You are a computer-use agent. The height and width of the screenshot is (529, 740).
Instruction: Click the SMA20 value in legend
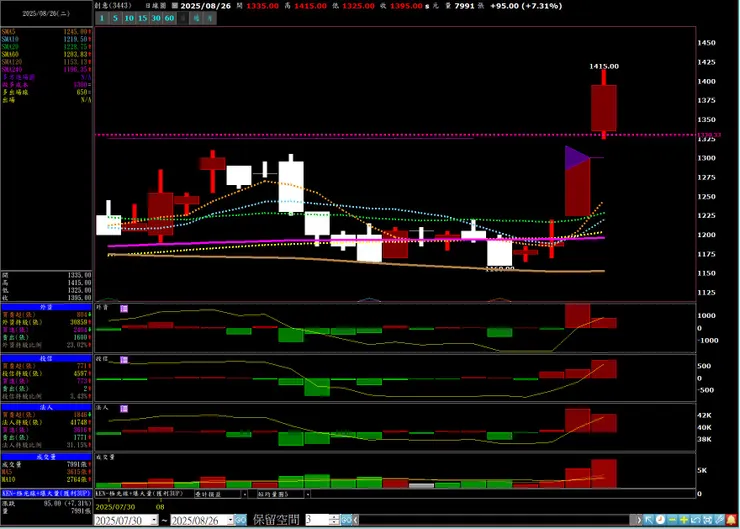[76, 47]
